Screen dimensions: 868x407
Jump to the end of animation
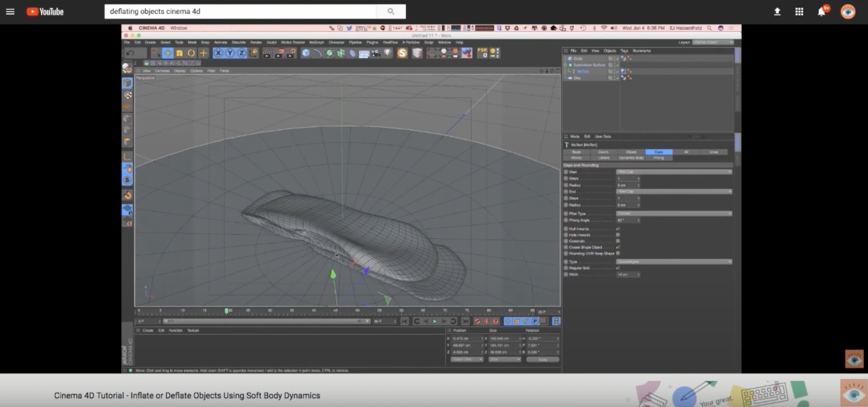(465, 321)
